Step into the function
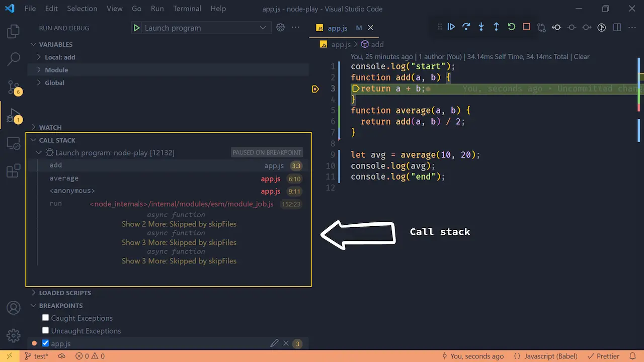Image resolution: width=644 pixels, height=362 pixels. pyautogui.click(x=481, y=27)
